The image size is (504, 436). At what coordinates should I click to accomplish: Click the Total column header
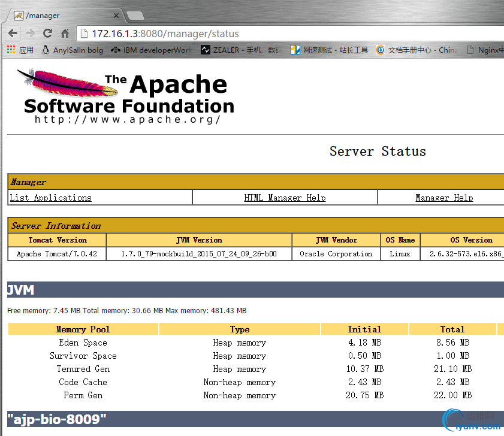click(452, 329)
